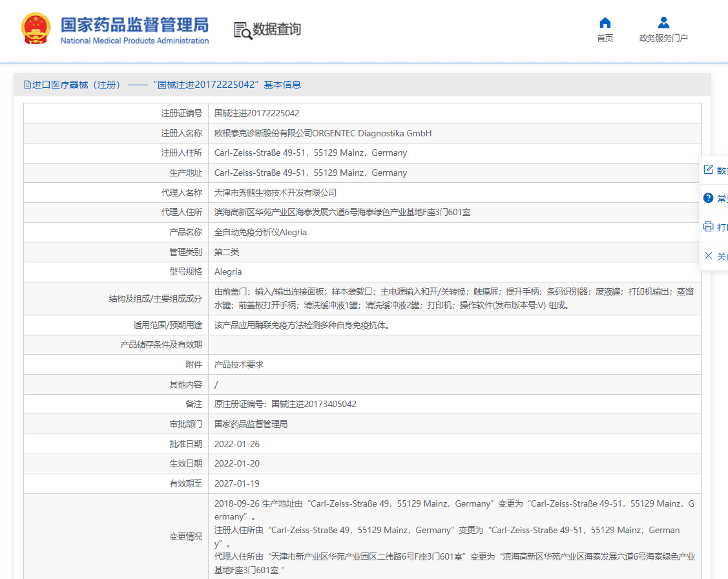Click approval date 2022-01-26

pyautogui.click(x=237, y=444)
